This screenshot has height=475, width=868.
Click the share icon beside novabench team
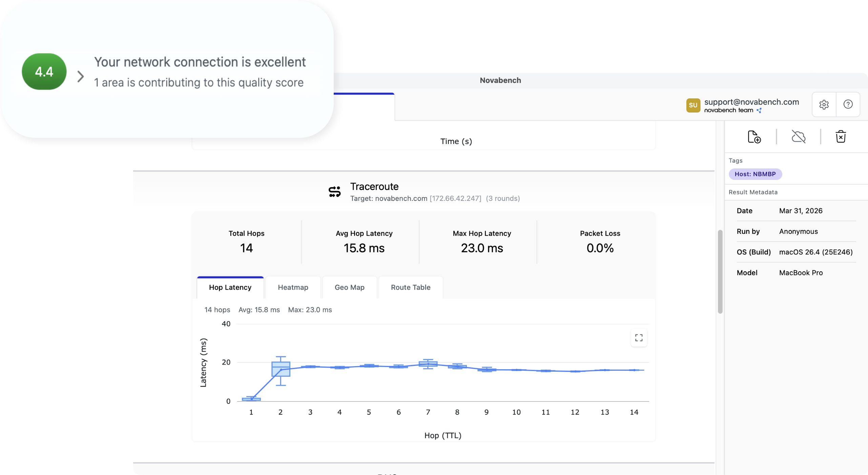760,110
